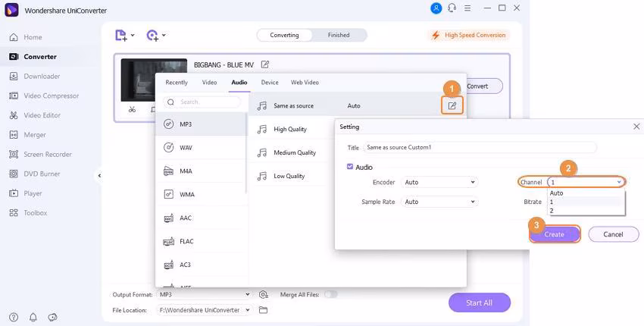Select the M4A format
This screenshot has height=326, width=644.
click(x=202, y=171)
